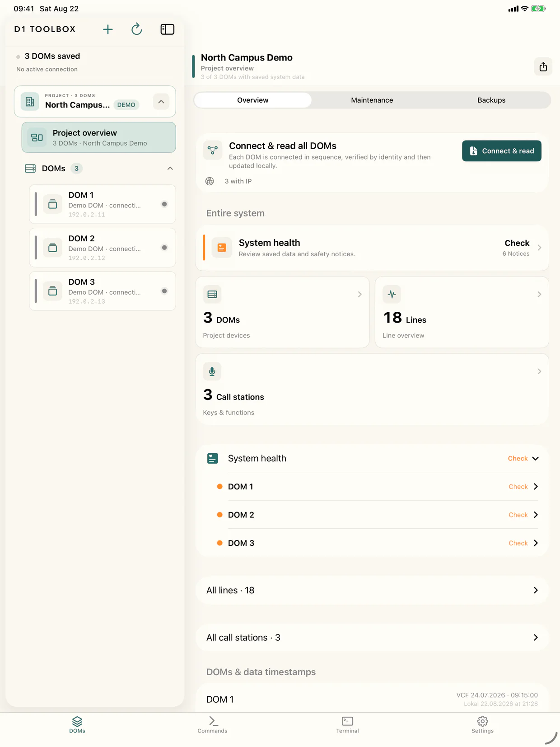Click the rack icon on the 3 DOMs card

(212, 294)
